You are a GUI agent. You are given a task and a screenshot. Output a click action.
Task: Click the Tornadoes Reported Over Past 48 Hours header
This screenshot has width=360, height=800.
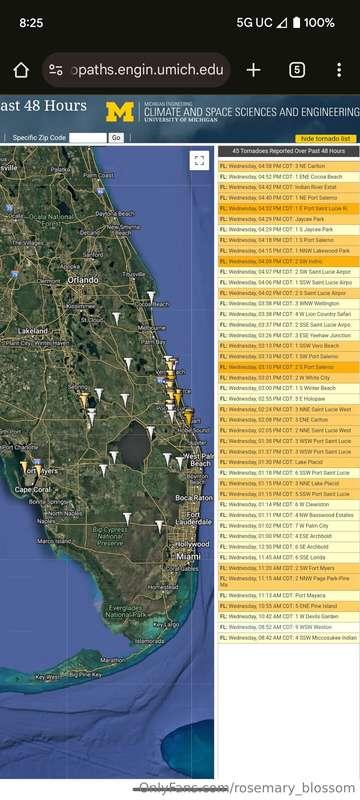(289, 151)
